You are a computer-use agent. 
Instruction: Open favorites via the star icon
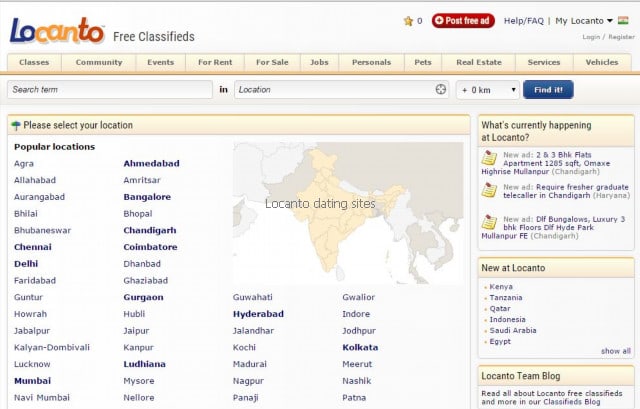(x=408, y=20)
